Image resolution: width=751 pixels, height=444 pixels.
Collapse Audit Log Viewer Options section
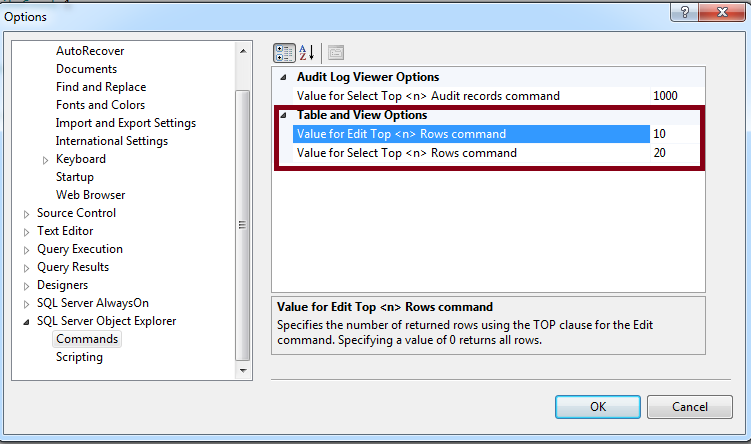pyautogui.click(x=283, y=78)
